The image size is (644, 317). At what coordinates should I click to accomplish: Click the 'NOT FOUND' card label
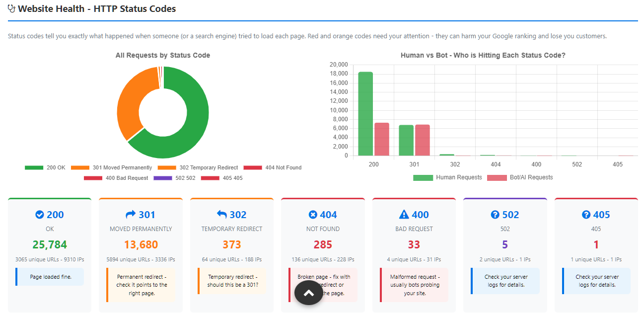coord(323,229)
